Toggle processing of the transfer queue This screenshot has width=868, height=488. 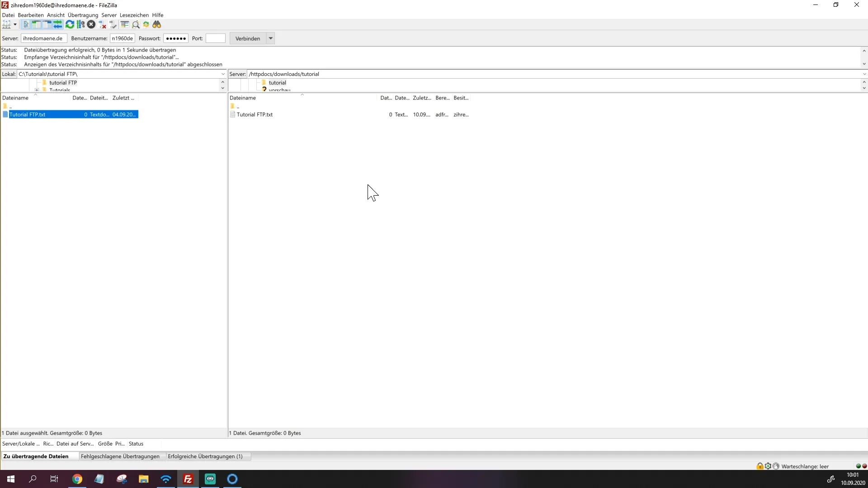click(80, 24)
